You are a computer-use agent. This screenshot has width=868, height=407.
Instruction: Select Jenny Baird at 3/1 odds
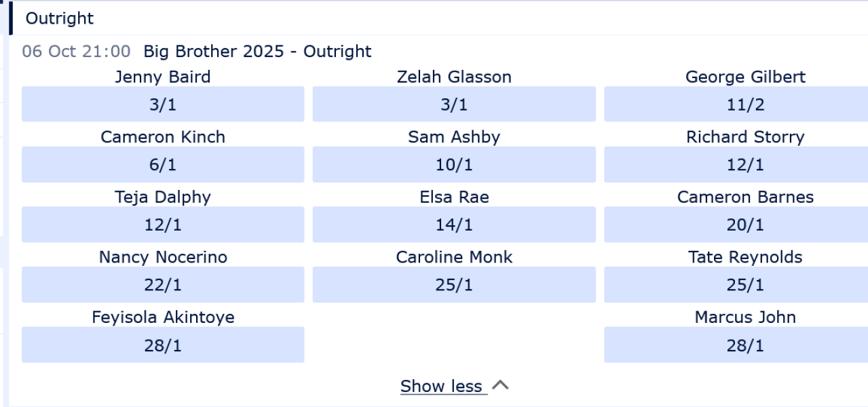coord(163,104)
